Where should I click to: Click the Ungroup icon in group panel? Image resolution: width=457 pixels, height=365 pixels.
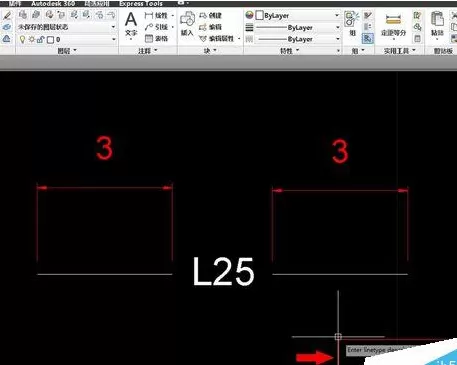(368, 15)
